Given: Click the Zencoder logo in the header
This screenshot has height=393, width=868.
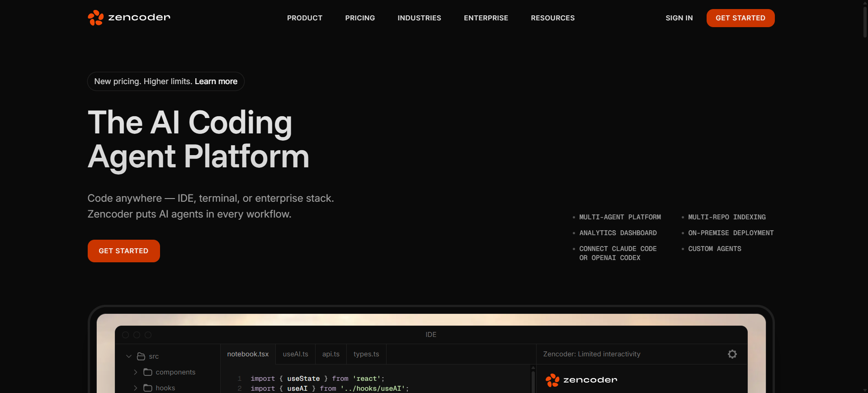Looking at the screenshot, I should 129,18.
